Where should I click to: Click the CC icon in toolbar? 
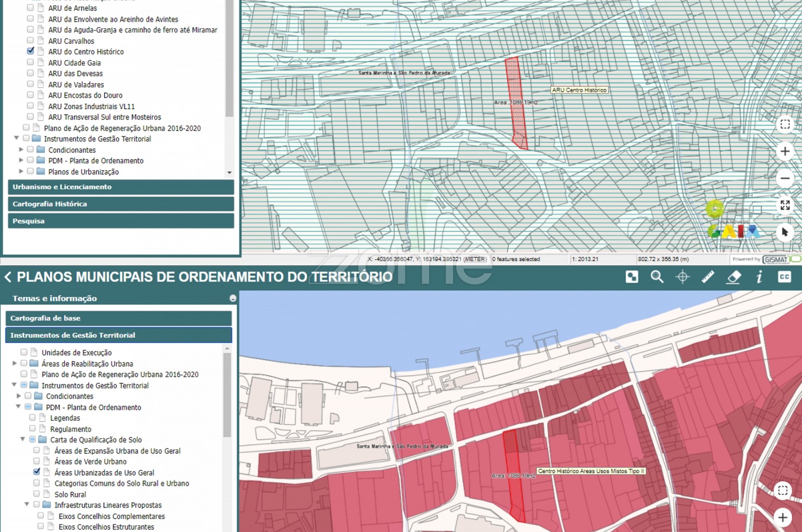point(784,277)
